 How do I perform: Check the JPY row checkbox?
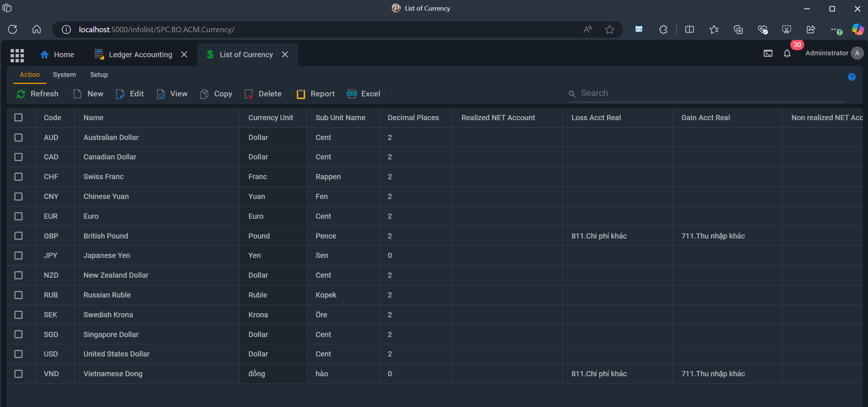coord(18,255)
